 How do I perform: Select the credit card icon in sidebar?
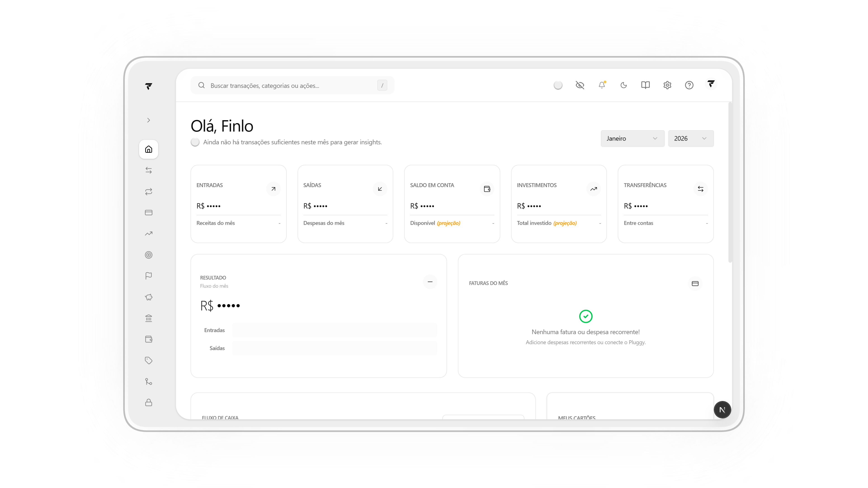coord(149,213)
